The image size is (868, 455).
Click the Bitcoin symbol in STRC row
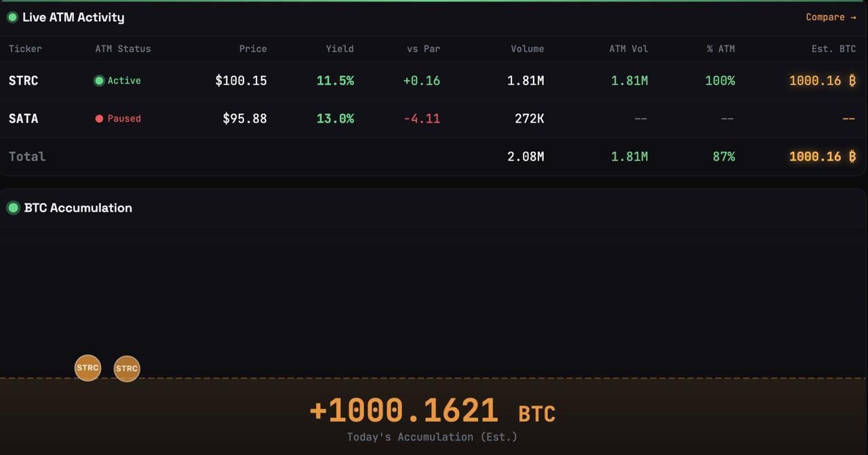click(852, 81)
